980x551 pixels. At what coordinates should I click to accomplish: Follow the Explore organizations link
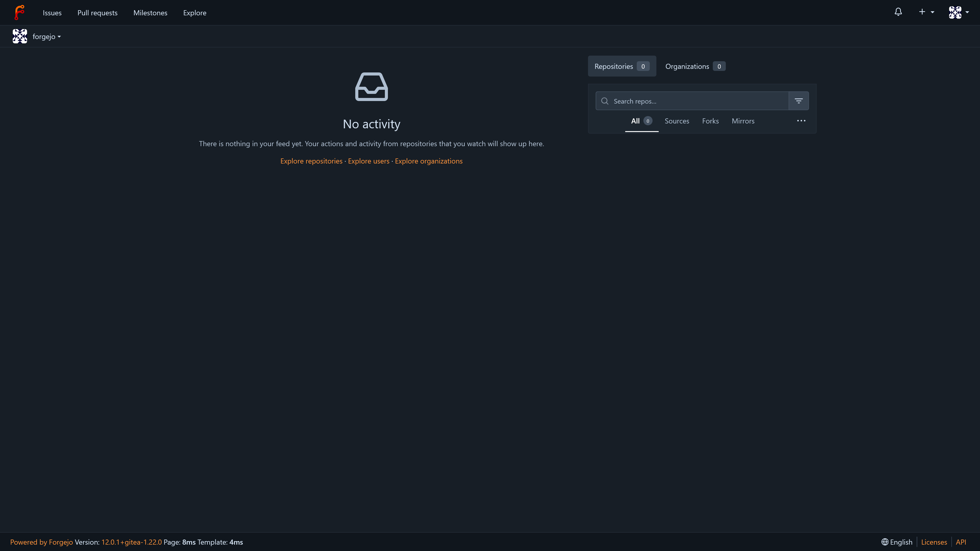[x=429, y=161]
